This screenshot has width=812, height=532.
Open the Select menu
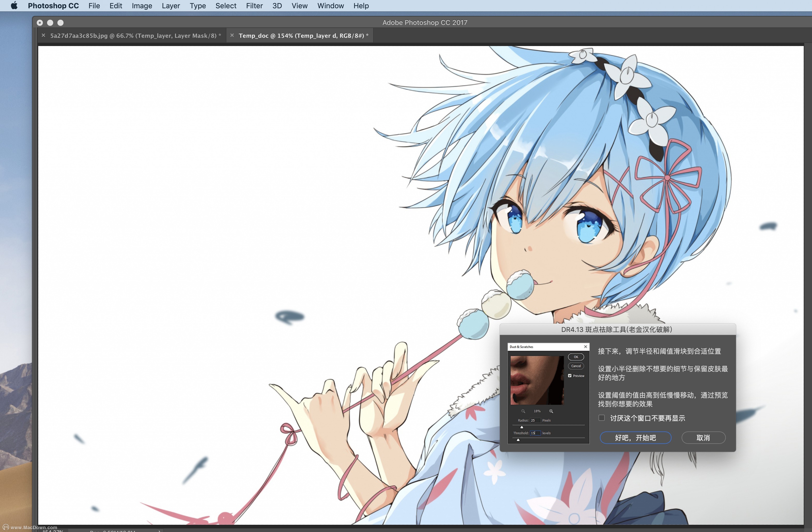pos(226,6)
